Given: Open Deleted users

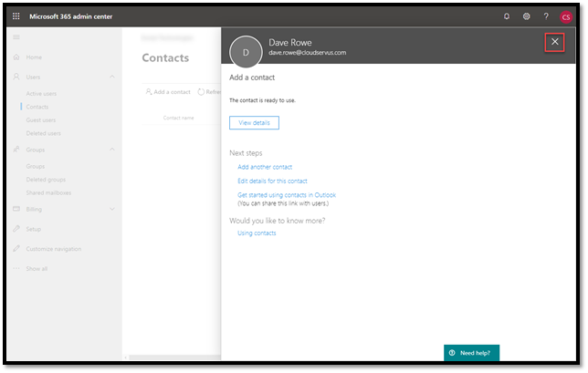Looking at the screenshot, I should coord(43,133).
